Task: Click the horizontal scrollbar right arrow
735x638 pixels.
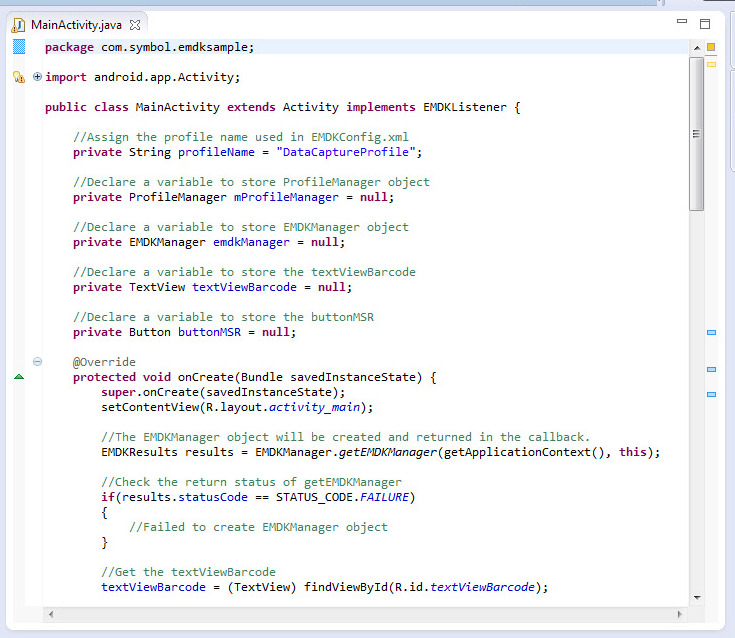Action: click(x=681, y=612)
